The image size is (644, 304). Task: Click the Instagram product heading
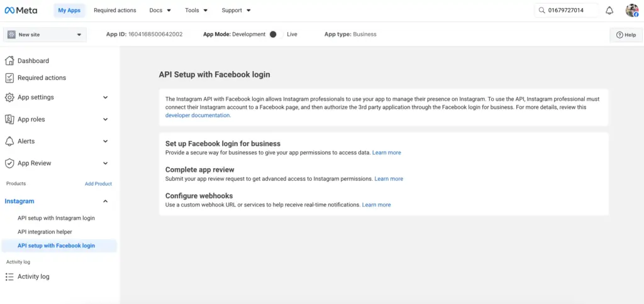[19, 201]
